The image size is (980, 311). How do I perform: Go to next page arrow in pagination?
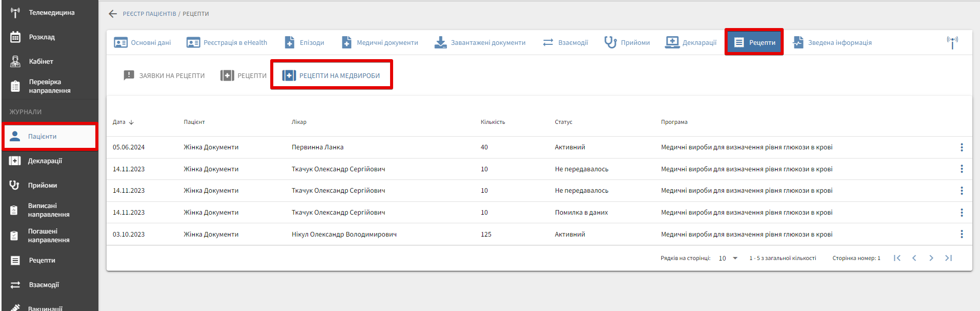click(x=931, y=258)
